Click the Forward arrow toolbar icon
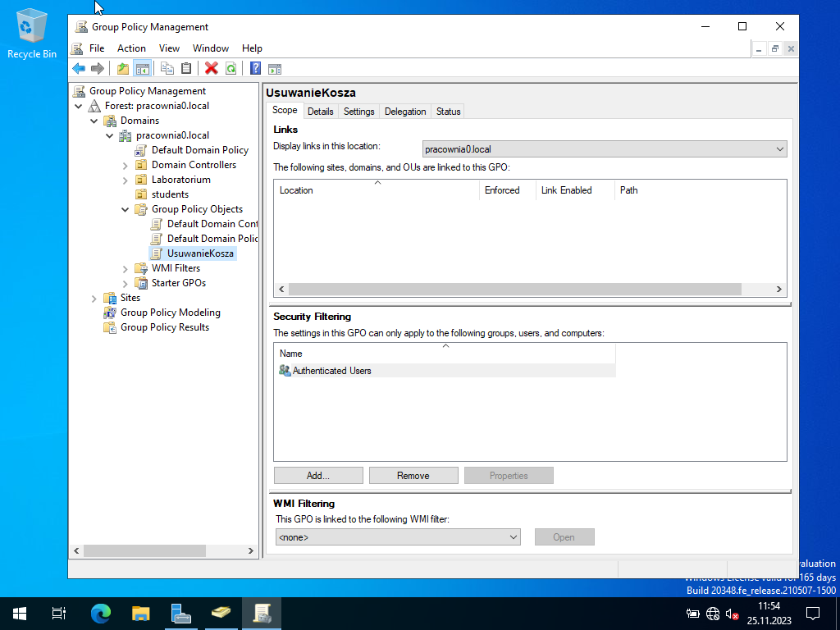 pyautogui.click(x=98, y=69)
